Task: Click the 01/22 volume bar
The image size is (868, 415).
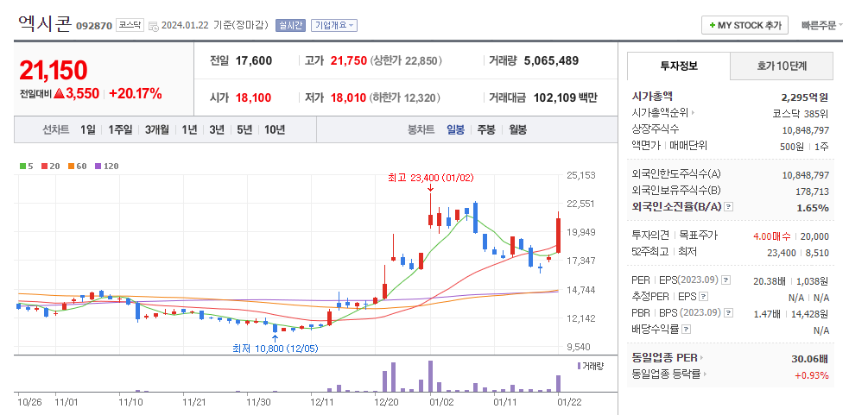Action: point(559,383)
